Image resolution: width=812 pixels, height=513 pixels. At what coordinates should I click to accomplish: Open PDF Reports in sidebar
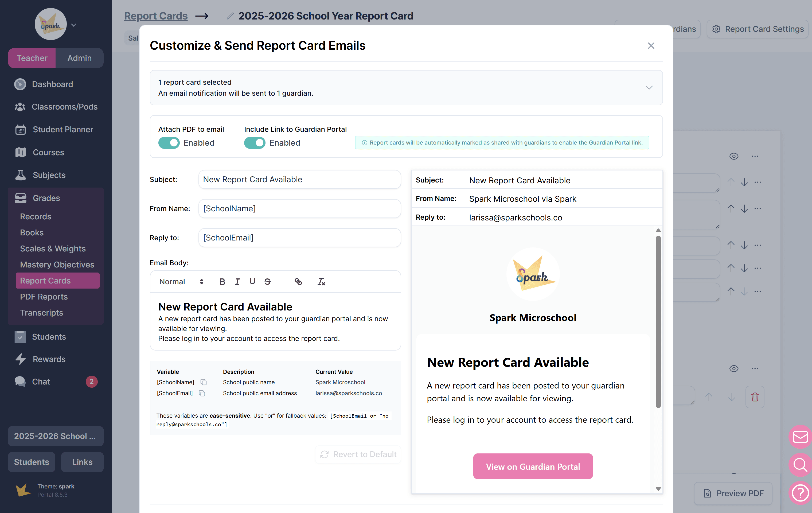tap(44, 297)
